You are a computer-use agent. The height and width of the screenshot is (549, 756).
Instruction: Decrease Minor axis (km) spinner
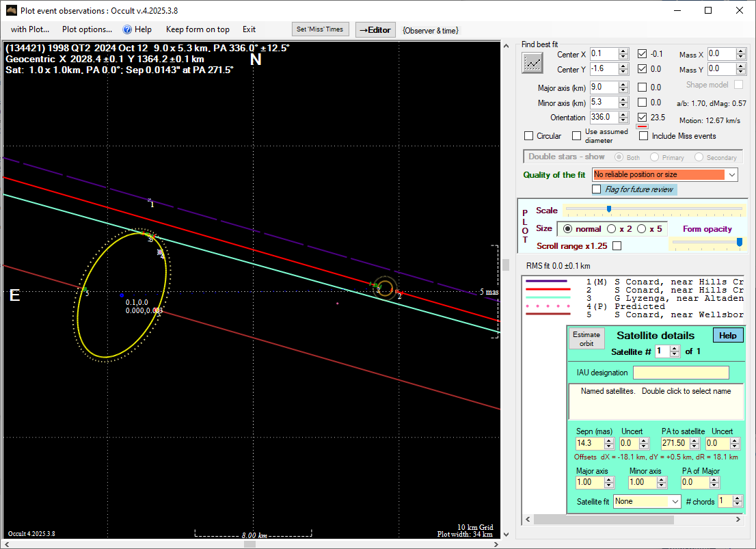(x=623, y=105)
